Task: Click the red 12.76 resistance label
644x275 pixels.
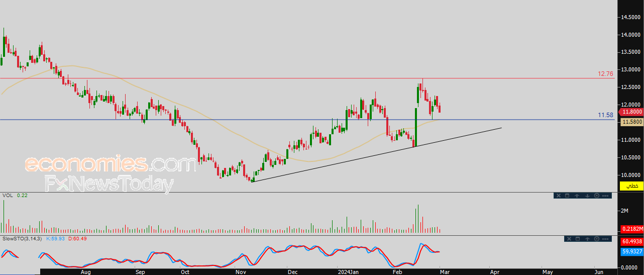Action: coord(605,74)
